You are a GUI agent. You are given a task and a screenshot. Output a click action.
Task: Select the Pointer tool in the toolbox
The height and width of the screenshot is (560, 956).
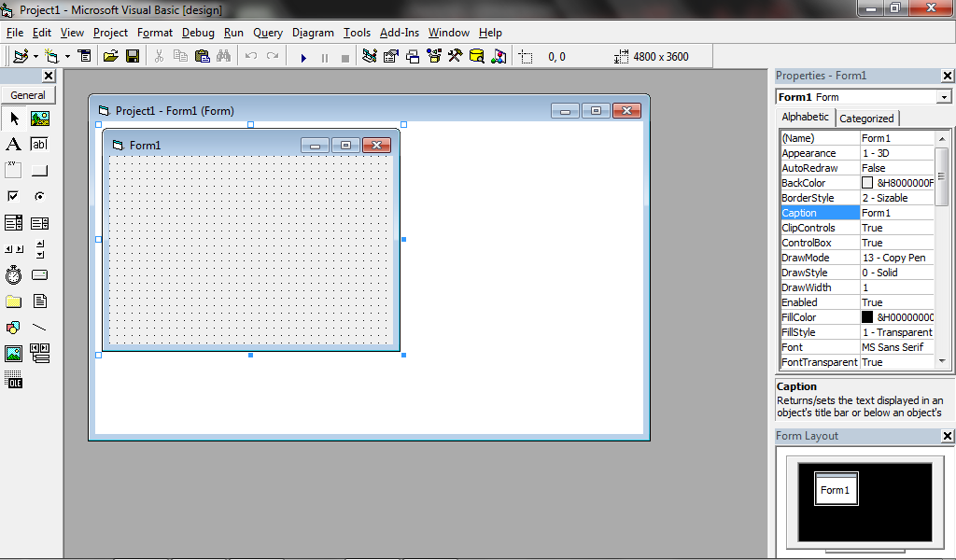[14, 119]
